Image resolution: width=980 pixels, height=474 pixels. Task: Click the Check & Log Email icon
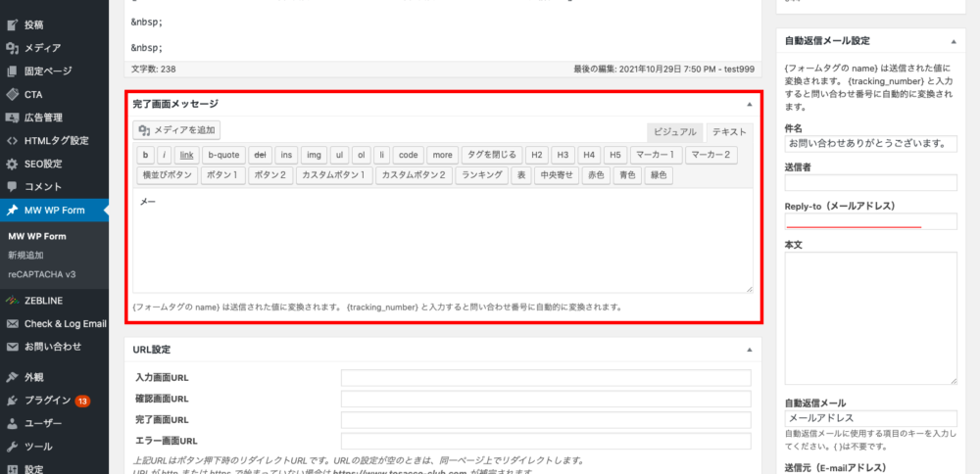click(x=12, y=323)
